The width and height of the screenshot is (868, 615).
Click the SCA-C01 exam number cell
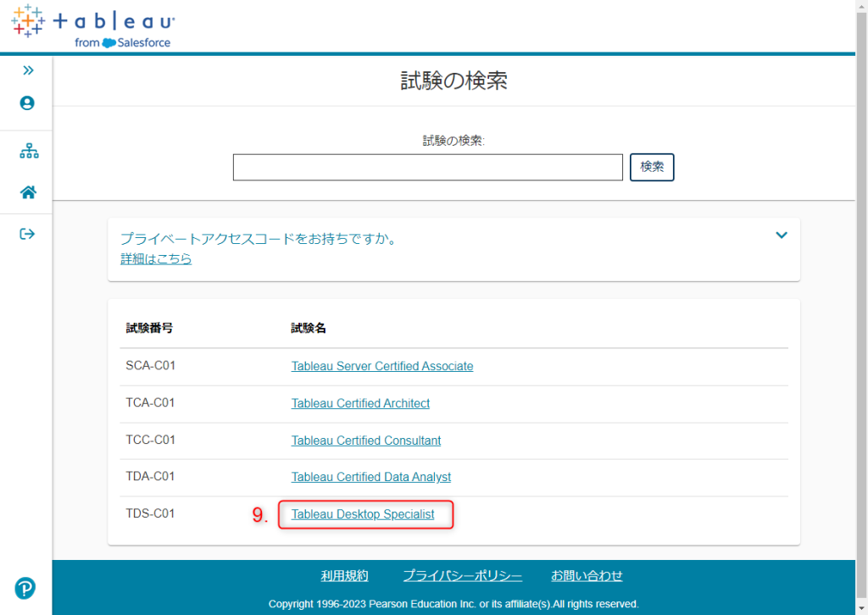[151, 366]
